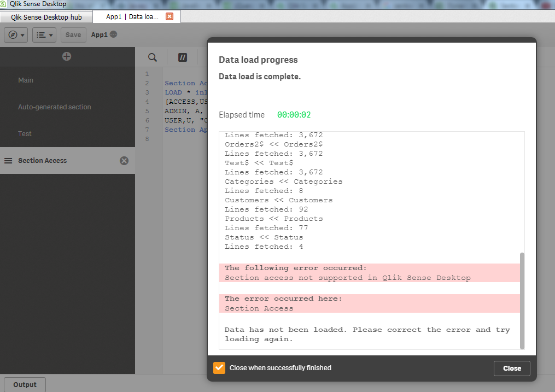Select the Test section in the sidebar
This screenshot has width=555, height=392.
(25, 133)
